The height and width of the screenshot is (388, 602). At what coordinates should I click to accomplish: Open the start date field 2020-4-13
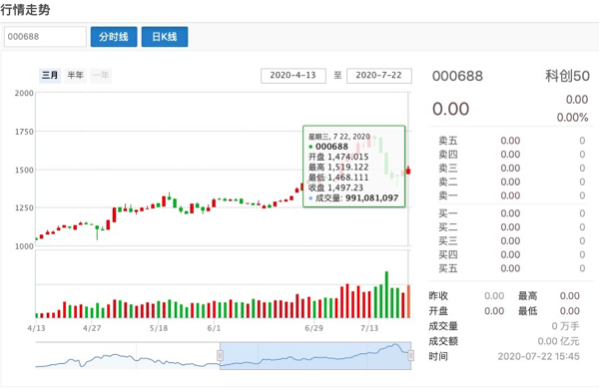coord(293,76)
